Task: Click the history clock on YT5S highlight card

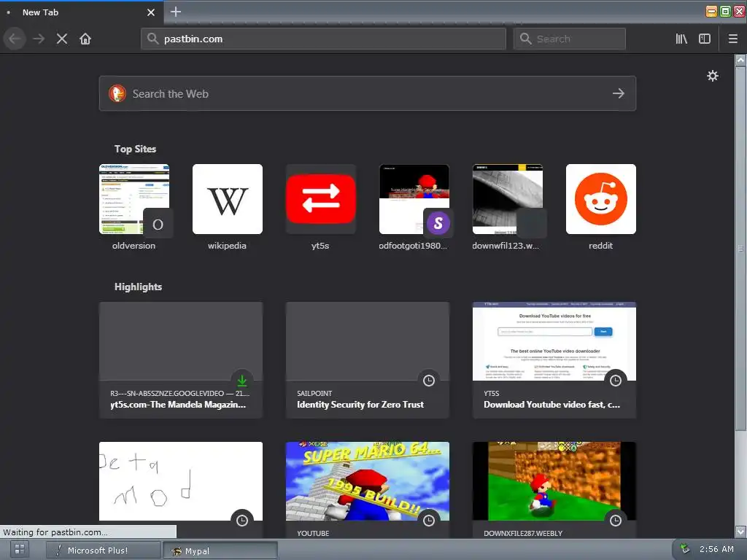Action: coord(616,380)
